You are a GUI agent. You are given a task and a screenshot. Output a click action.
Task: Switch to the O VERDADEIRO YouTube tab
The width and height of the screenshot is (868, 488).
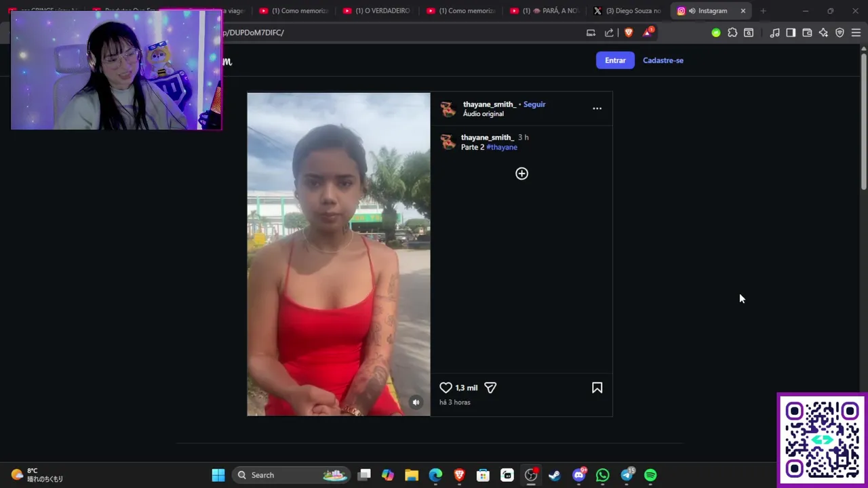(x=376, y=11)
